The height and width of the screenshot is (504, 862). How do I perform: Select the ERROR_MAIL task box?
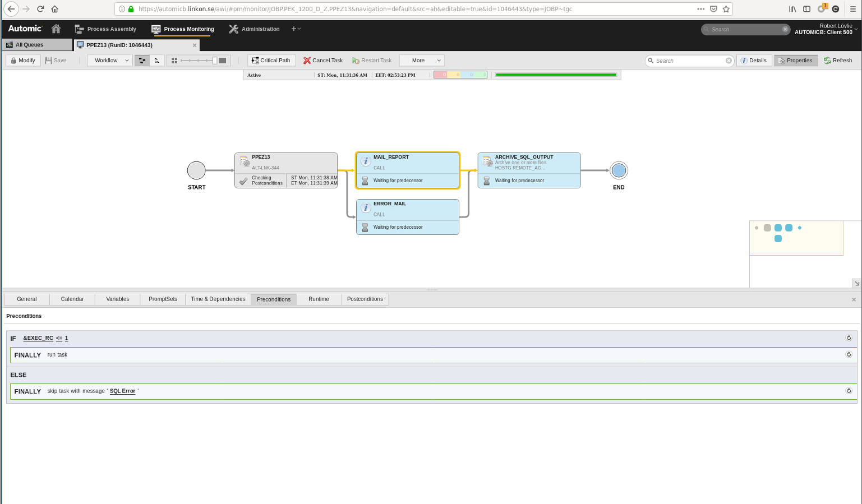pos(408,217)
